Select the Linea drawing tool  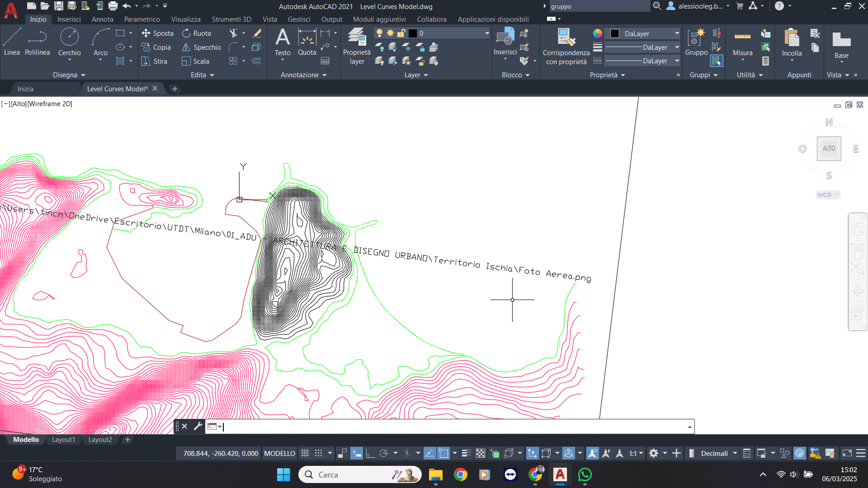[x=12, y=42]
